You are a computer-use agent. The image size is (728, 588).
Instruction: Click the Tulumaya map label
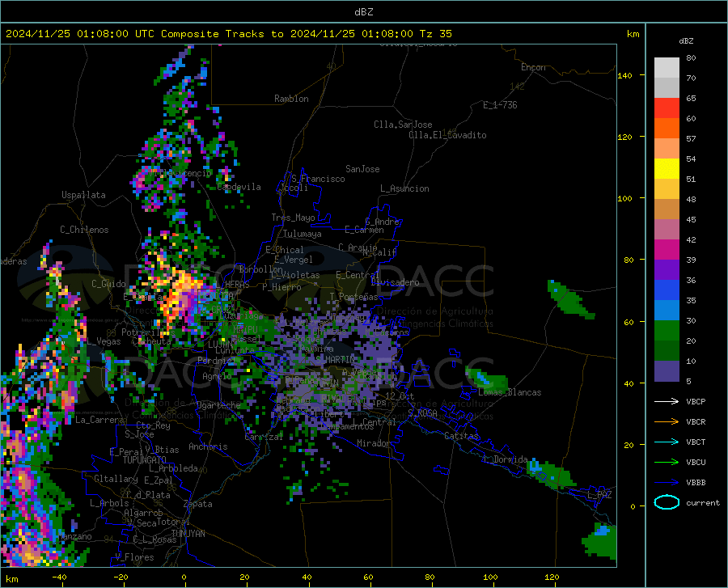point(302,234)
